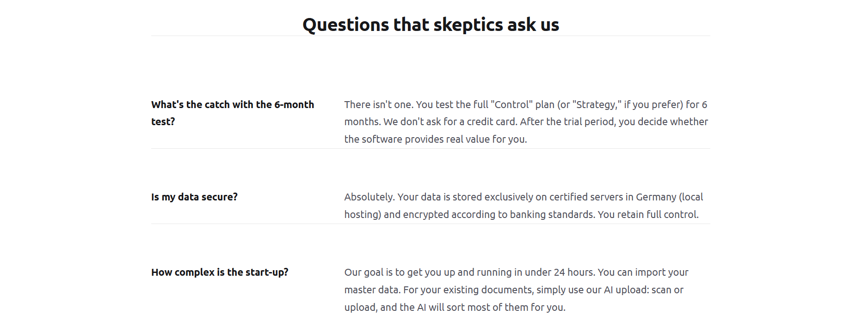Viewport: 868px width, 333px height.
Task: Click the phrase "AI upload" in third answer
Action: (x=626, y=290)
